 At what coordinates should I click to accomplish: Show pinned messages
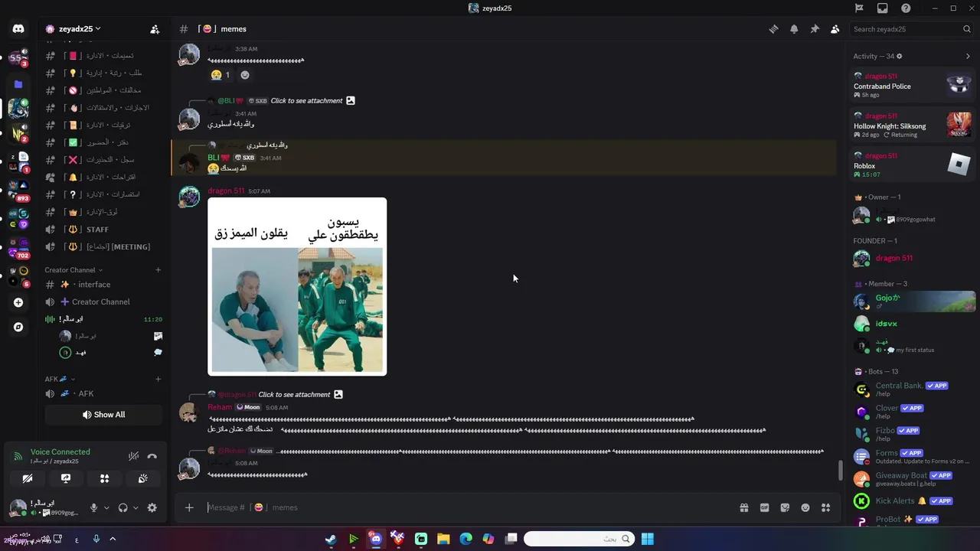click(x=815, y=29)
